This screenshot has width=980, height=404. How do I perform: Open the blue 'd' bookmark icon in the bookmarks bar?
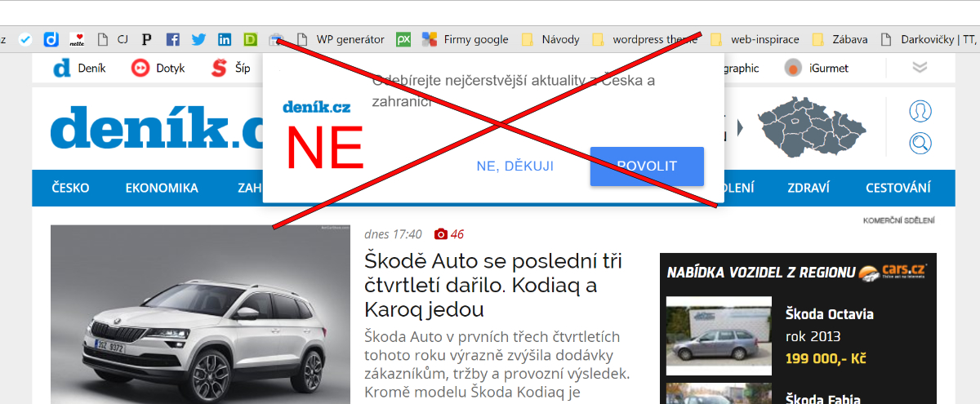point(51,39)
